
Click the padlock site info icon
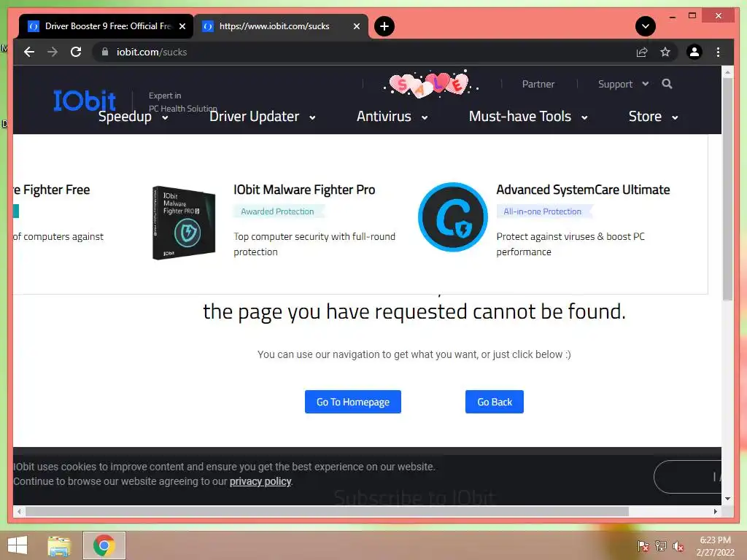(x=105, y=52)
